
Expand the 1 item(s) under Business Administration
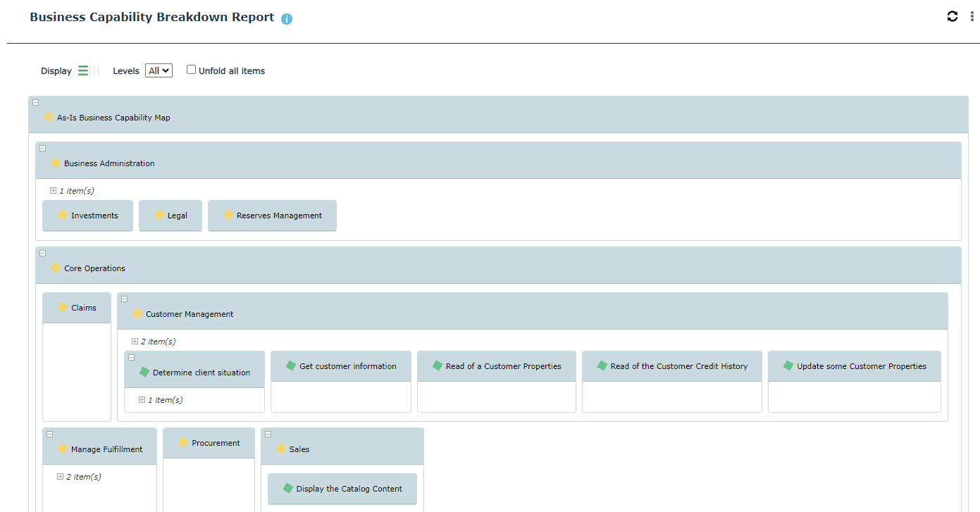click(x=54, y=191)
